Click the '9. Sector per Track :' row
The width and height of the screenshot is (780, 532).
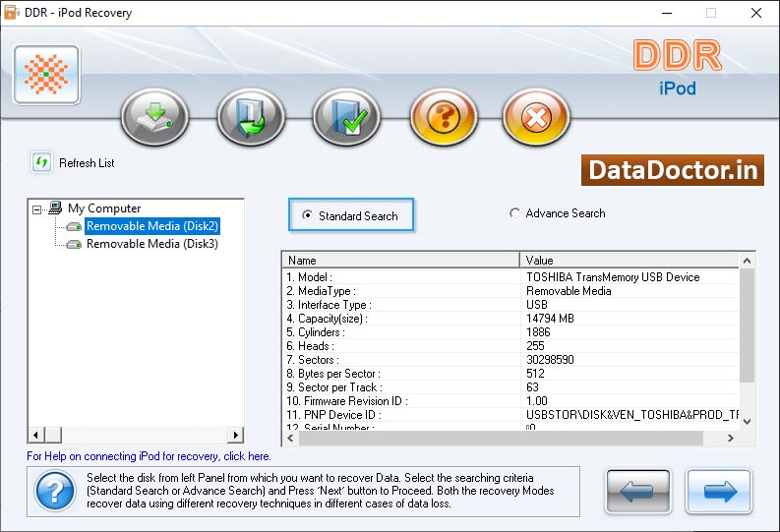[x=510, y=387]
